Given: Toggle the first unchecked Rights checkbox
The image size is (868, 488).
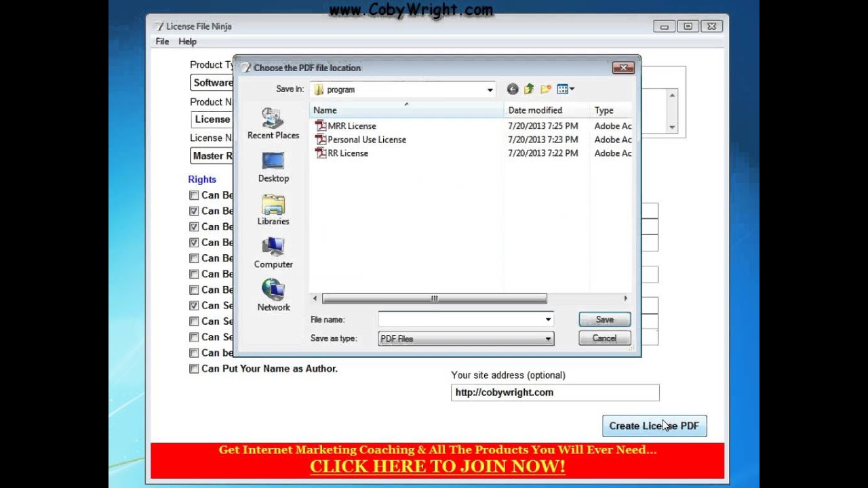Looking at the screenshot, I should 194,195.
